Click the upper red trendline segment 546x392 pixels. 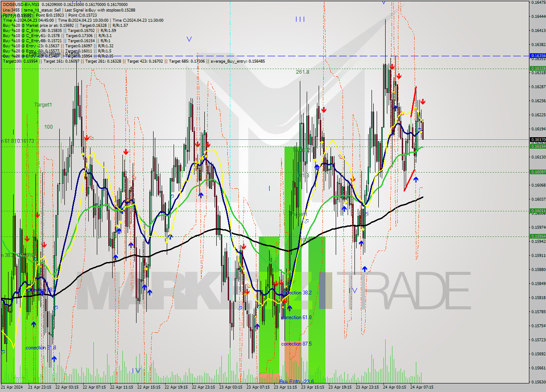414,101
